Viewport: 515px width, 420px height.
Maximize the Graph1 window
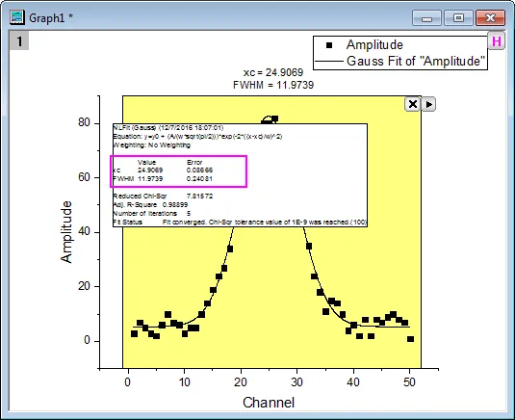[458, 17]
